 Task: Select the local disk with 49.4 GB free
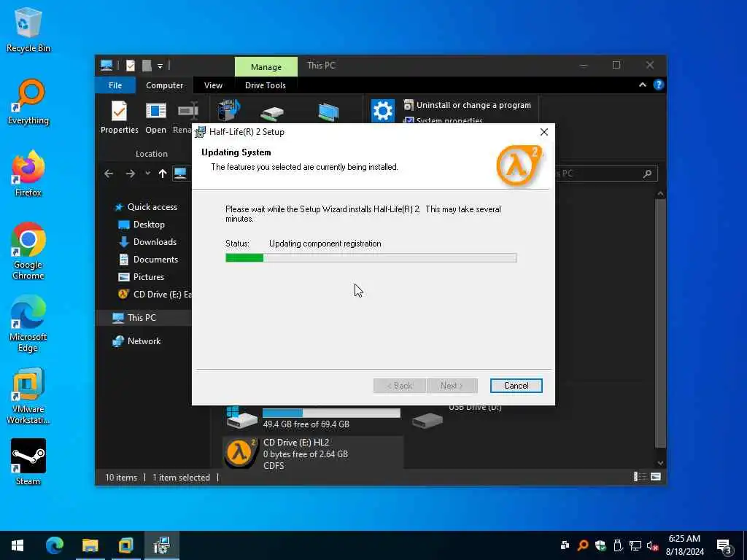click(314, 419)
